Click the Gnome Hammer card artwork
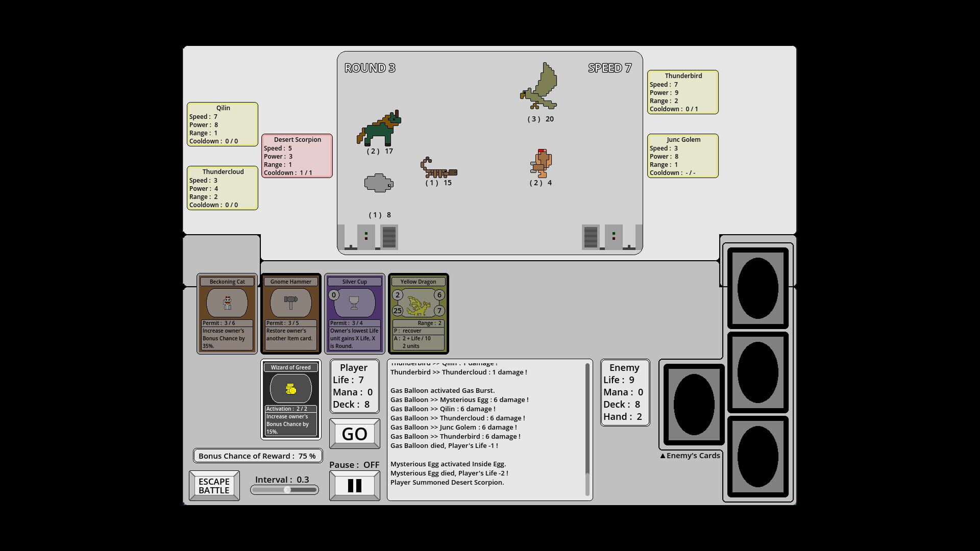The height and width of the screenshot is (551, 980). click(291, 302)
